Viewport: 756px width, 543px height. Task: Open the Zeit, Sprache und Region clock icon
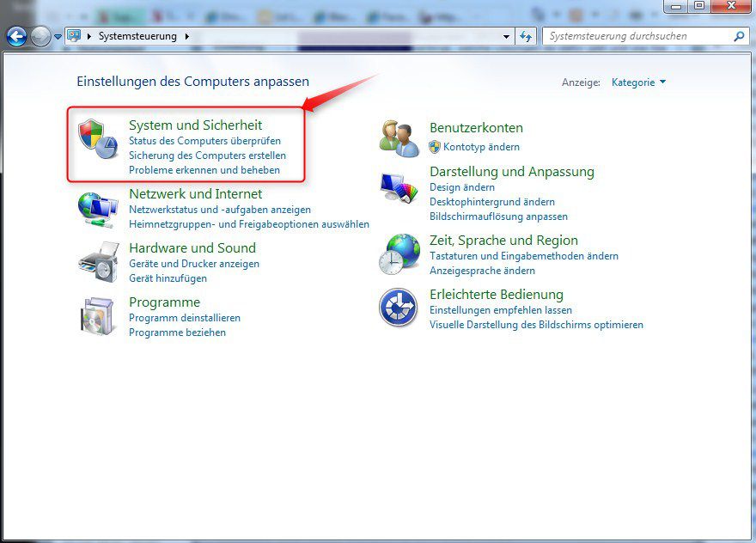[398, 253]
